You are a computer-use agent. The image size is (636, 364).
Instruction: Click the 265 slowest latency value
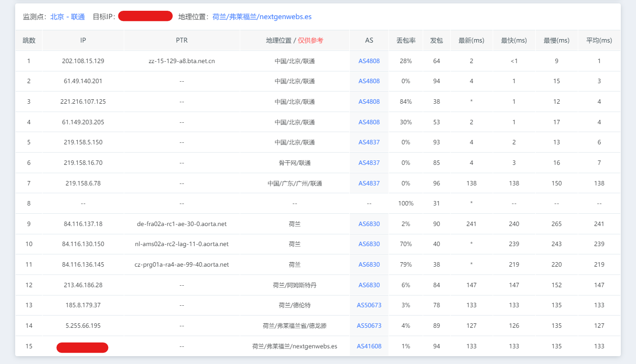tap(556, 224)
